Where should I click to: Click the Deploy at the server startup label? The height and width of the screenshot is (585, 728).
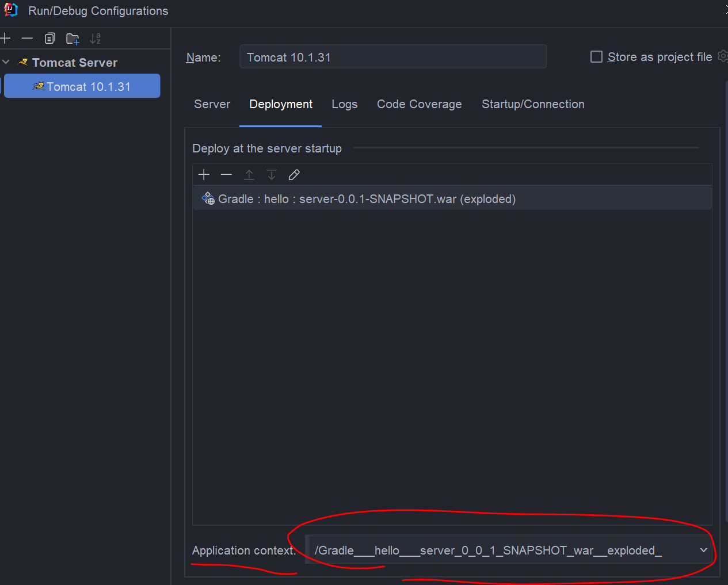pos(267,148)
